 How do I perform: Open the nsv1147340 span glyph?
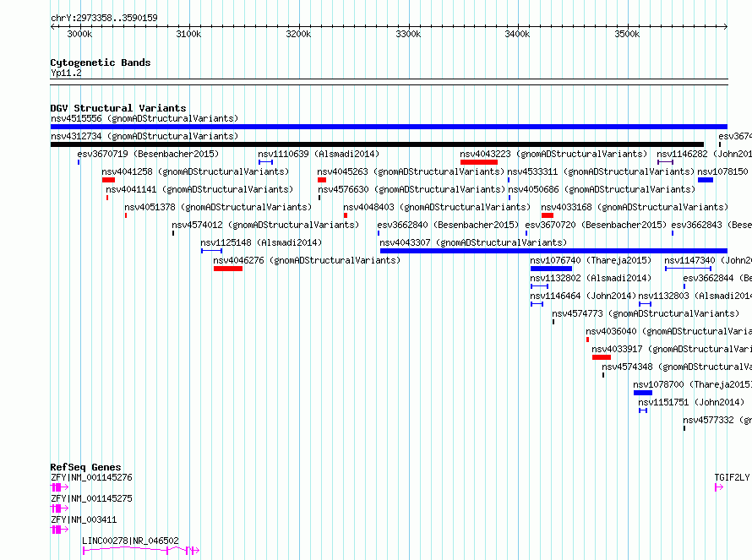[688, 269]
